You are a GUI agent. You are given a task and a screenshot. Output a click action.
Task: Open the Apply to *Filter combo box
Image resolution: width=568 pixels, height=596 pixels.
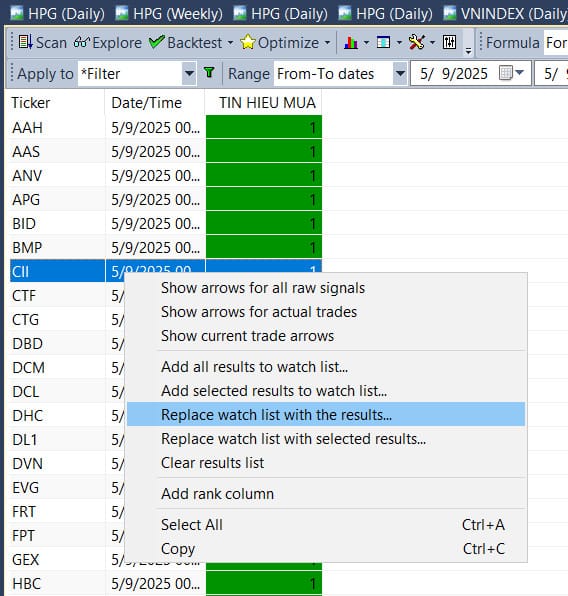137,73
